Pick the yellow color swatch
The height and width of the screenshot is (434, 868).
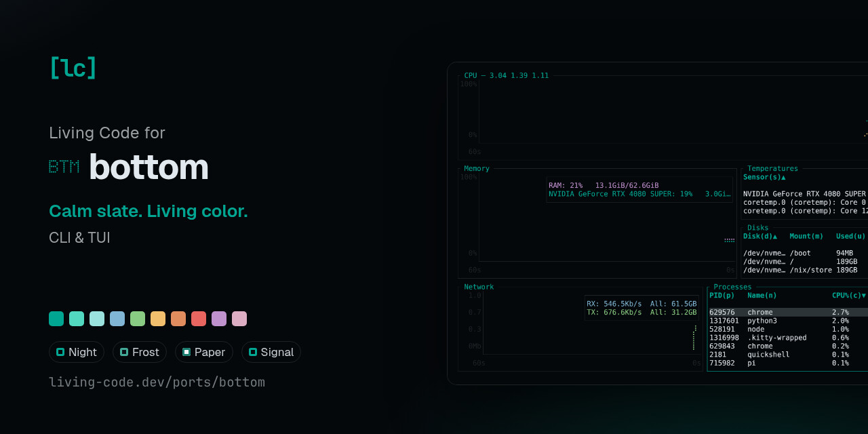158,319
